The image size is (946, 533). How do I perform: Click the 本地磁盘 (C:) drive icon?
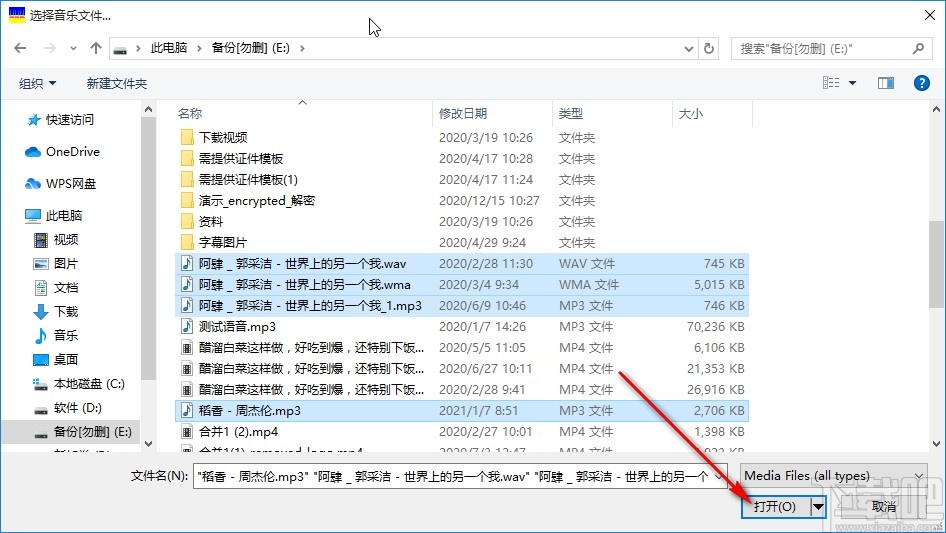coord(40,384)
